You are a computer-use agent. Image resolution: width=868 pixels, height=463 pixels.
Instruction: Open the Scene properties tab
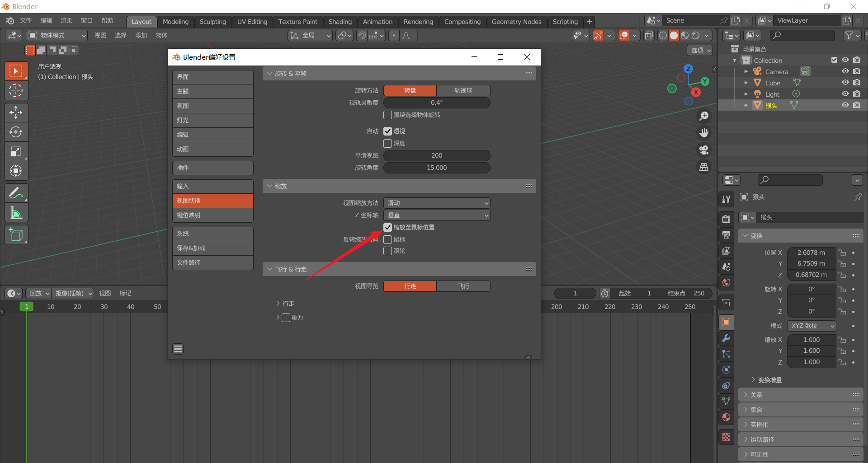(x=726, y=267)
